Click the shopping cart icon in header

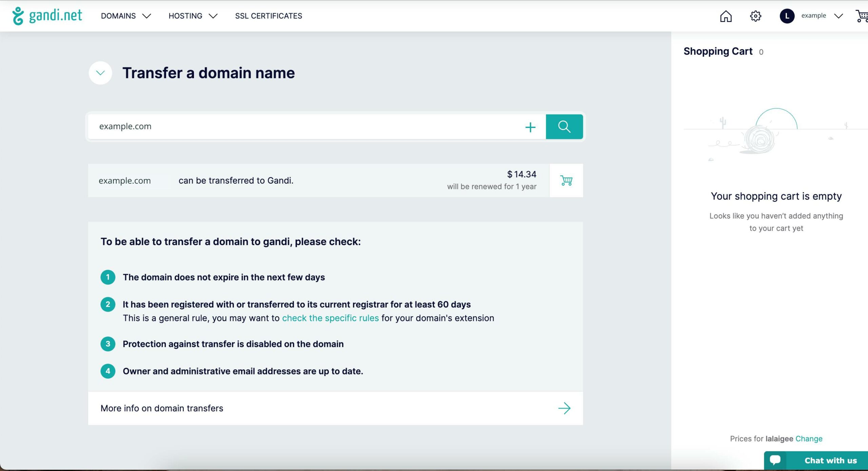click(862, 16)
